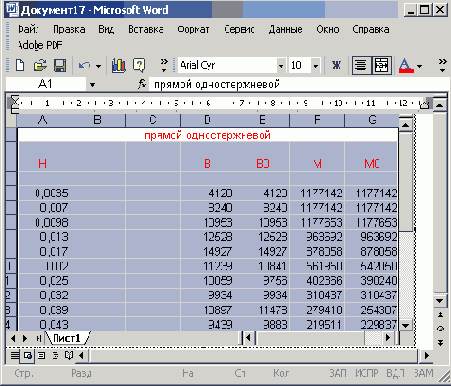Toggle ЗАМ overtype mode indicator

coord(423,373)
